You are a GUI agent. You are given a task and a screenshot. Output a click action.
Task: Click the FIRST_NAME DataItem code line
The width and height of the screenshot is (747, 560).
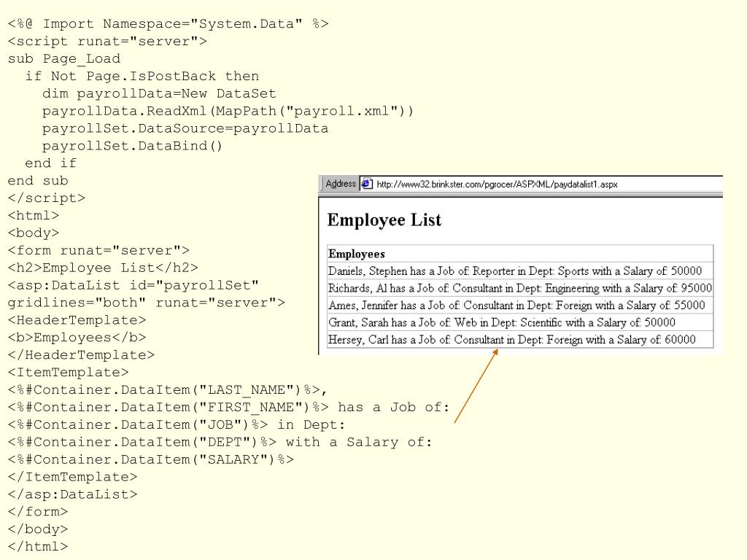(x=228, y=408)
